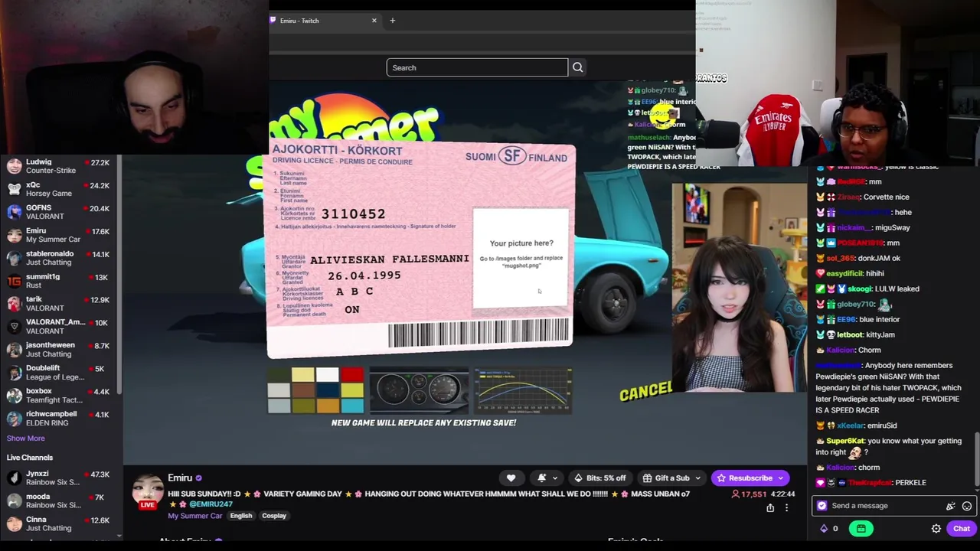The image size is (980, 551).
Task: Click the notification bell icon
Action: pyautogui.click(x=541, y=478)
